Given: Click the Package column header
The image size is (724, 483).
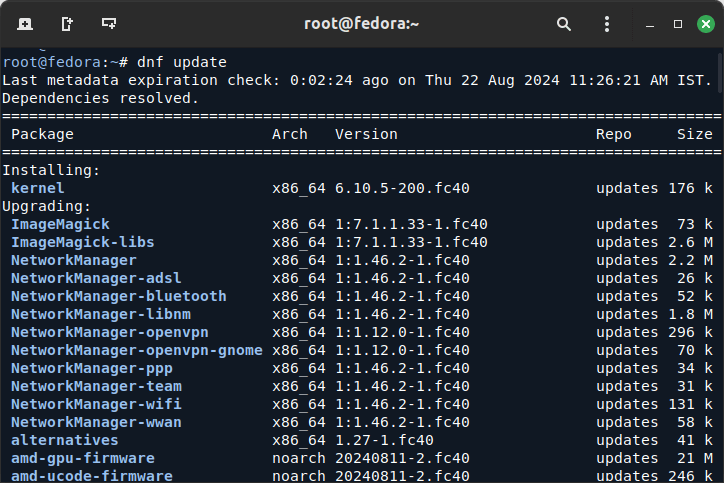Looking at the screenshot, I should click(x=42, y=134).
